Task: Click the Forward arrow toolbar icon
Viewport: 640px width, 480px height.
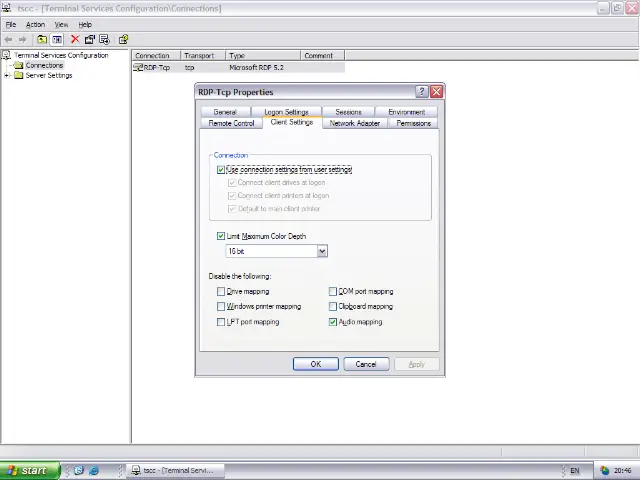Action: pos(22,40)
